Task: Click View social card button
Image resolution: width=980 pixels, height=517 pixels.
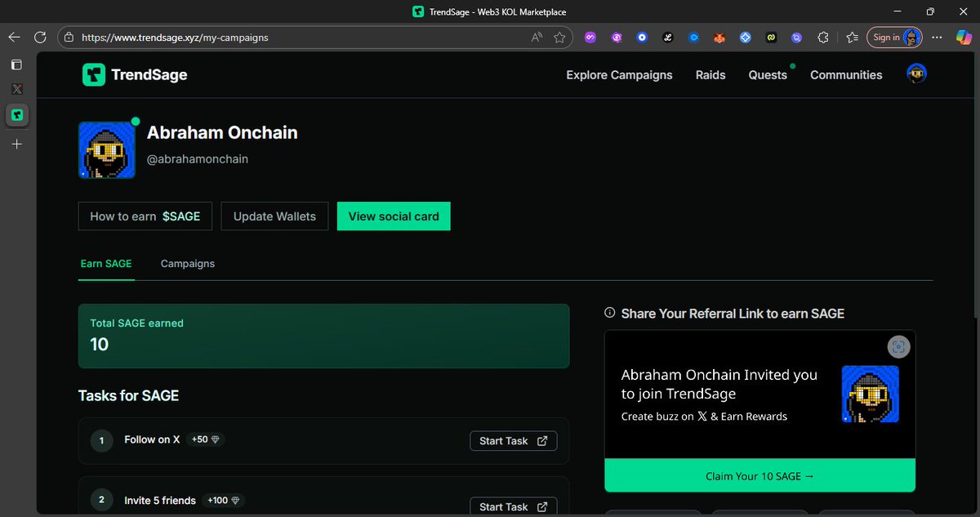Action: [394, 216]
